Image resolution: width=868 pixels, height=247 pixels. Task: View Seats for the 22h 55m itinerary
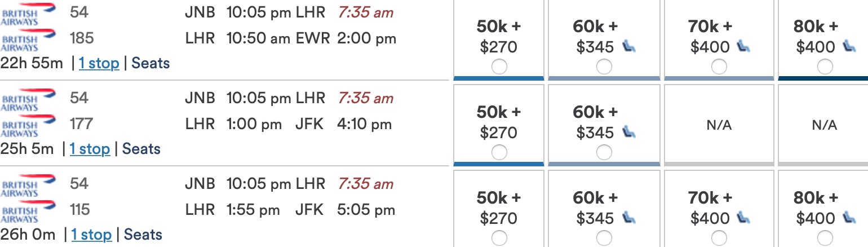click(x=150, y=64)
